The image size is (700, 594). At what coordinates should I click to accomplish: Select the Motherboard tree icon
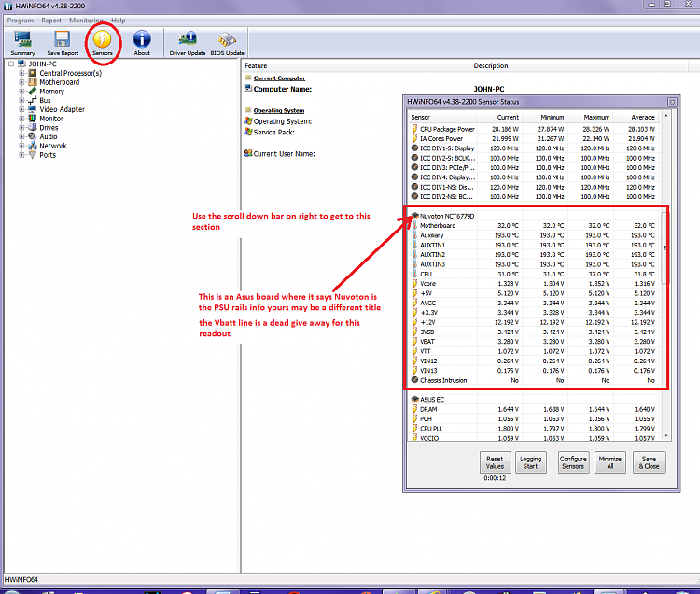(x=32, y=82)
